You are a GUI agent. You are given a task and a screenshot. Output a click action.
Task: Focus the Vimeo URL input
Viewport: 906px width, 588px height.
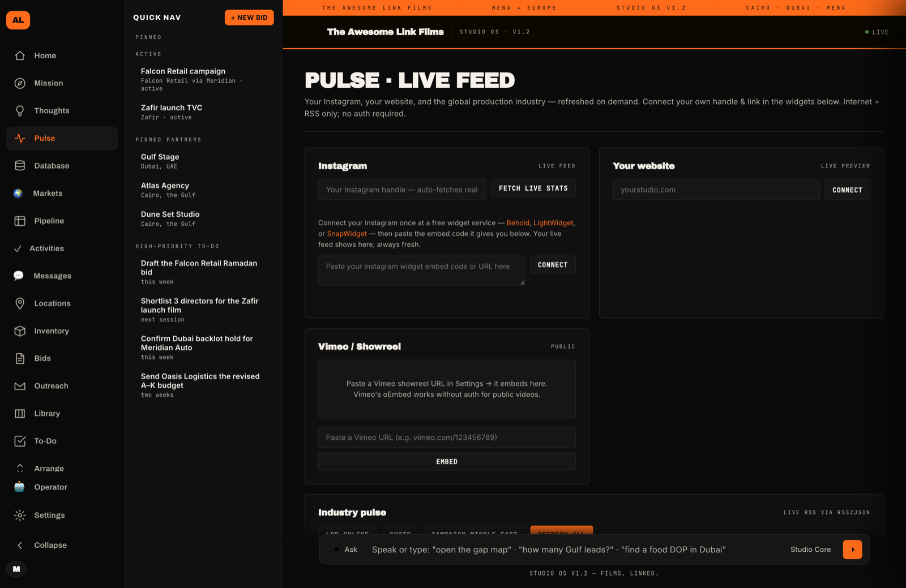pos(447,437)
